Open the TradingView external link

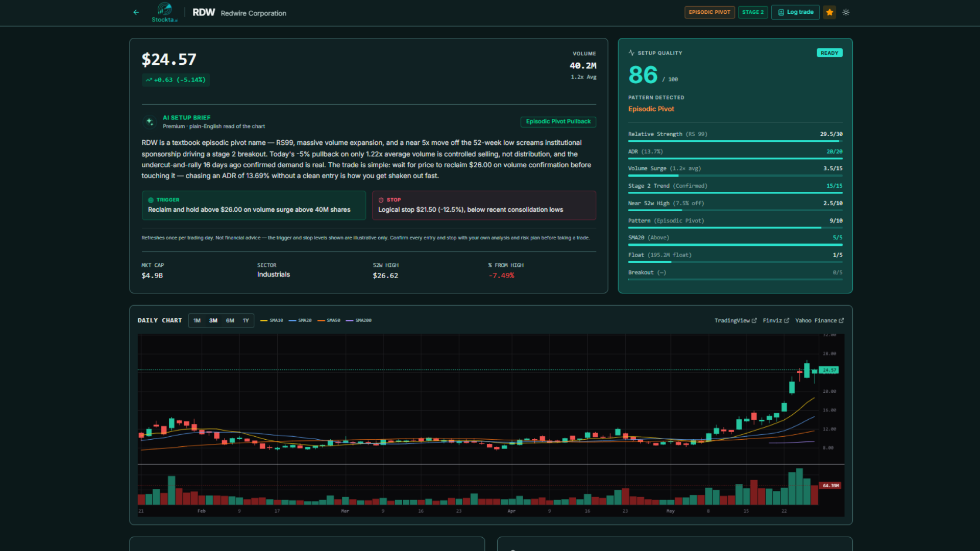736,320
